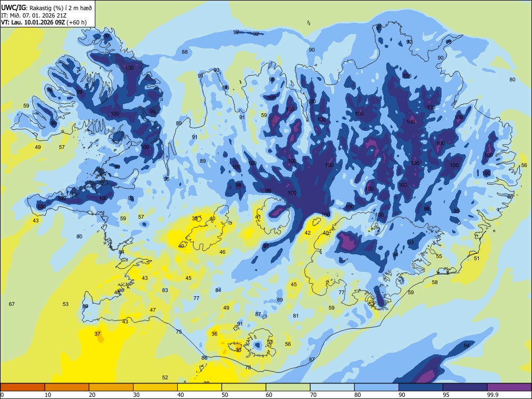Click the amber 30–40 legend swatch
Viewport: 532px width, 399px height.
155,387
